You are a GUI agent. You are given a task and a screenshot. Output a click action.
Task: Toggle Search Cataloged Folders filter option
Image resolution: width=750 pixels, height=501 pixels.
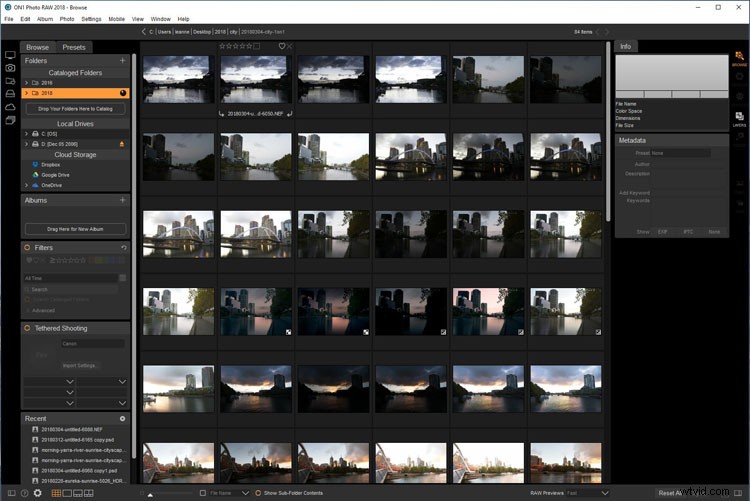tap(27, 300)
